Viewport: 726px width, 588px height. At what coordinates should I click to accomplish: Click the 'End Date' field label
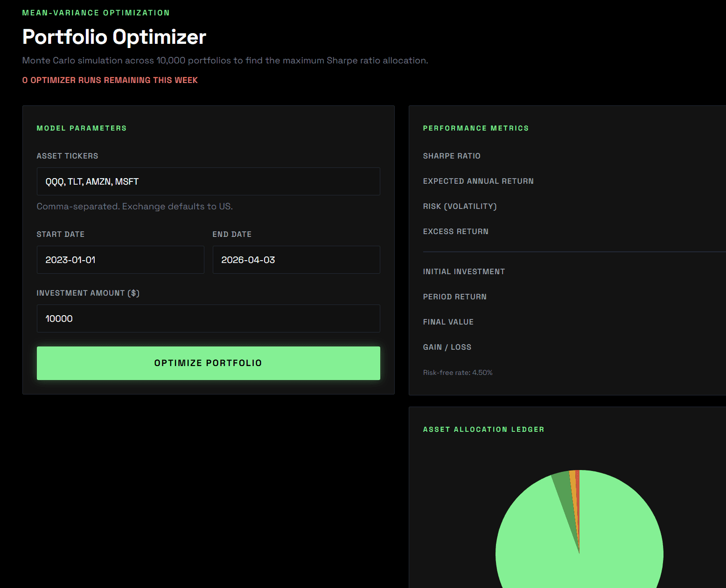point(232,234)
